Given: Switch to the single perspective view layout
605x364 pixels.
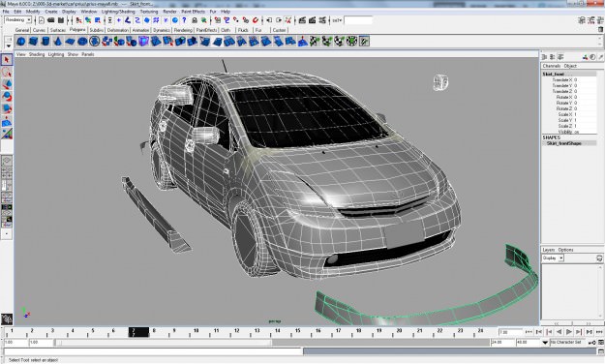Looking at the screenshot, I should tap(7, 161).
